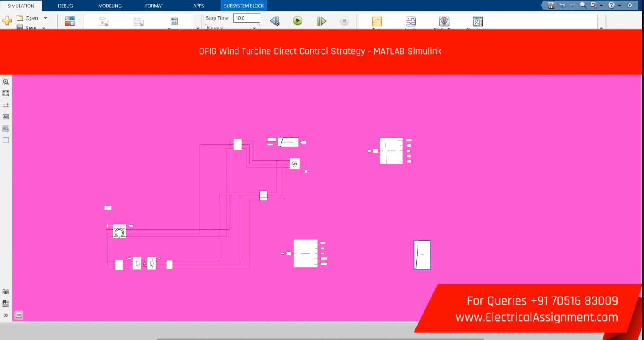This screenshot has width=644, height=340.
Task: Open the Normal simulation mode dropdown
Action: pyautogui.click(x=232, y=27)
